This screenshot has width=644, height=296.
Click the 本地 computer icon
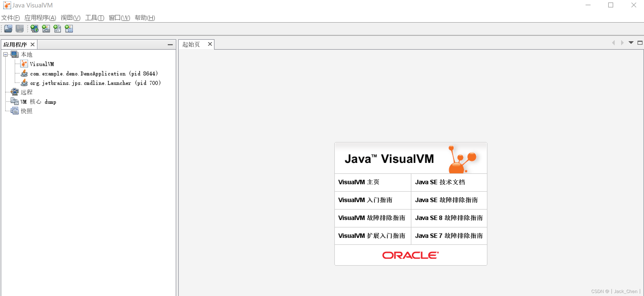(x=15, y=54)
